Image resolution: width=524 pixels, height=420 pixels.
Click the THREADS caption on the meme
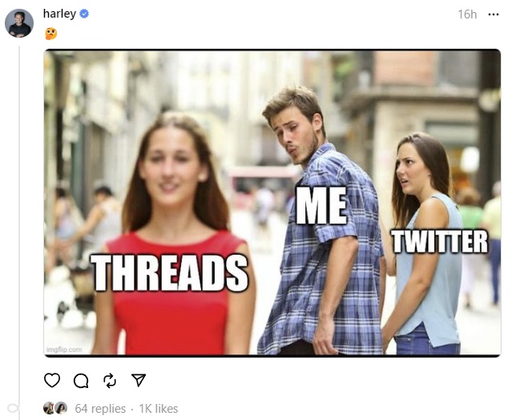pyautogui.click(x=169, y=273)
